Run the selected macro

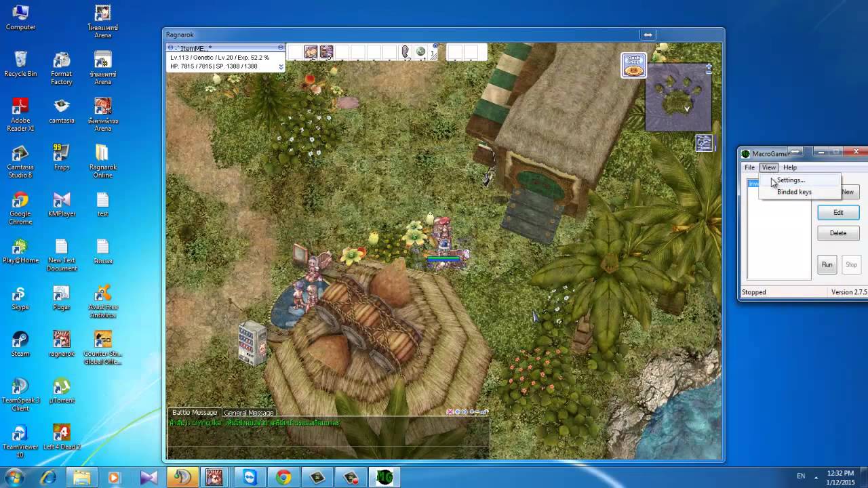tap(827, 265)
